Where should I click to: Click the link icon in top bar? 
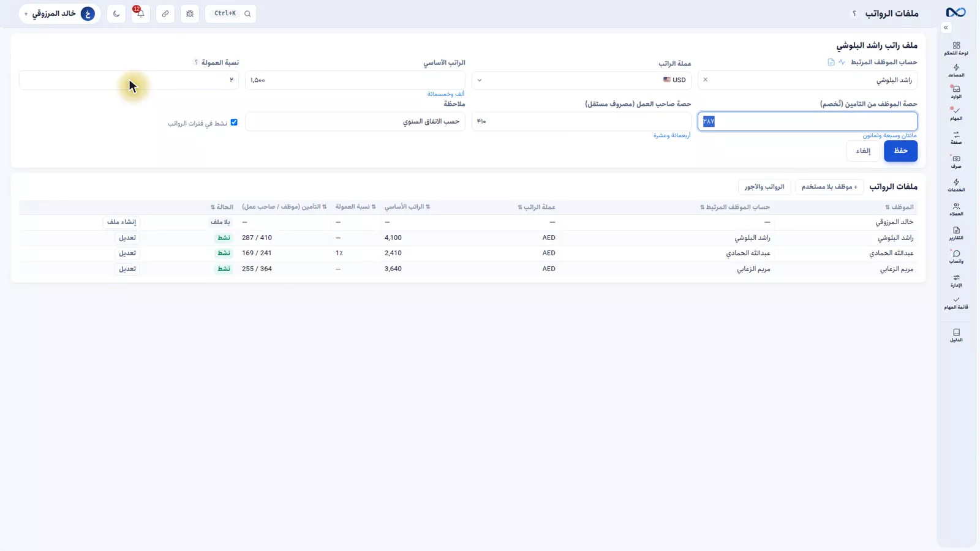point(165,13)
